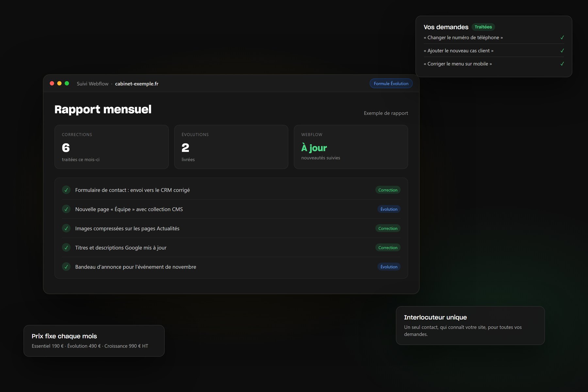Click the text Bandeau d'annonce pour l'événement de novembre
Screen dimensions: 588x392
click(136, 267)
